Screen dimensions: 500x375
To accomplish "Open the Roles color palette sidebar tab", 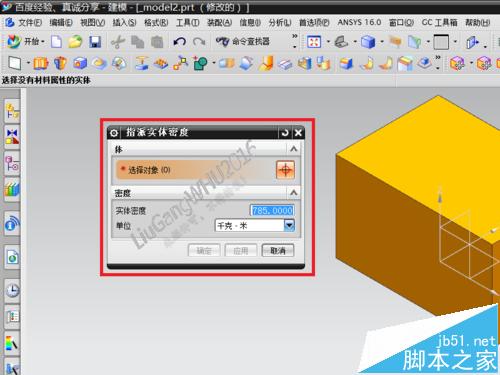I will coord(12,343).
